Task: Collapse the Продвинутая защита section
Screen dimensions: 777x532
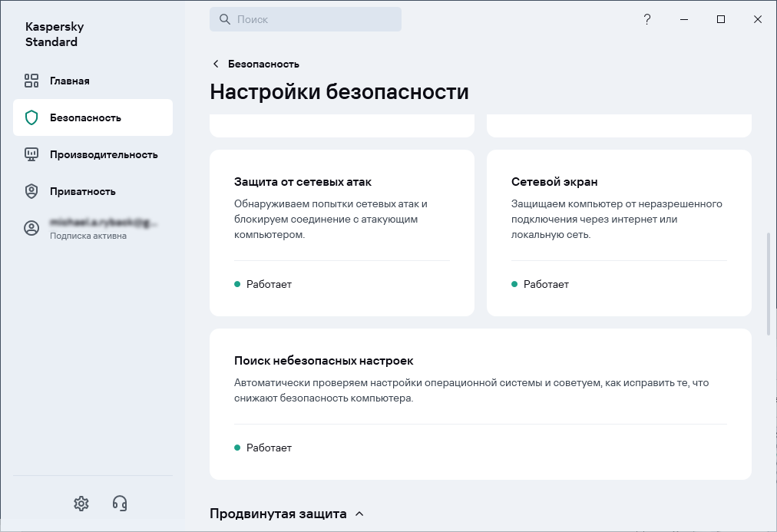Action: point(359,514)
